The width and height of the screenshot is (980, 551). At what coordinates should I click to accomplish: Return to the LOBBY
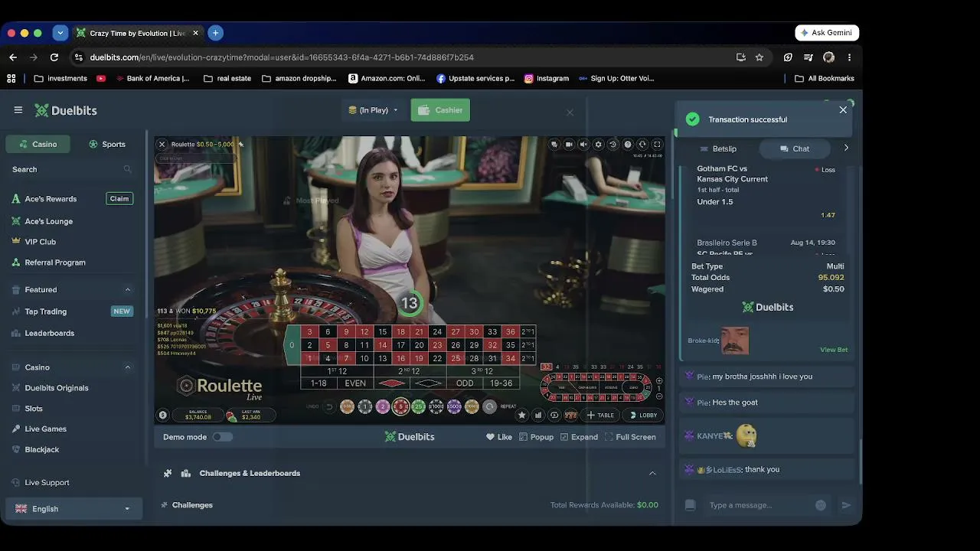tap(643, 415)
